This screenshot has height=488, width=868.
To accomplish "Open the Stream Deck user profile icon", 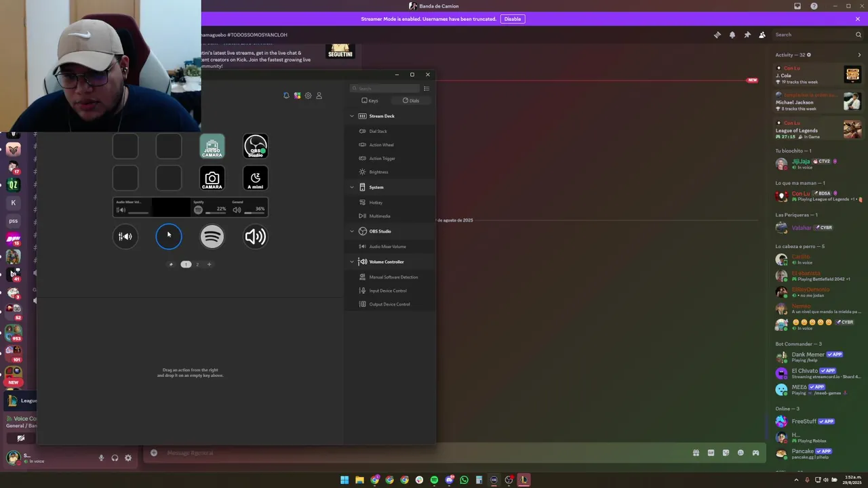I will (319, 96).
